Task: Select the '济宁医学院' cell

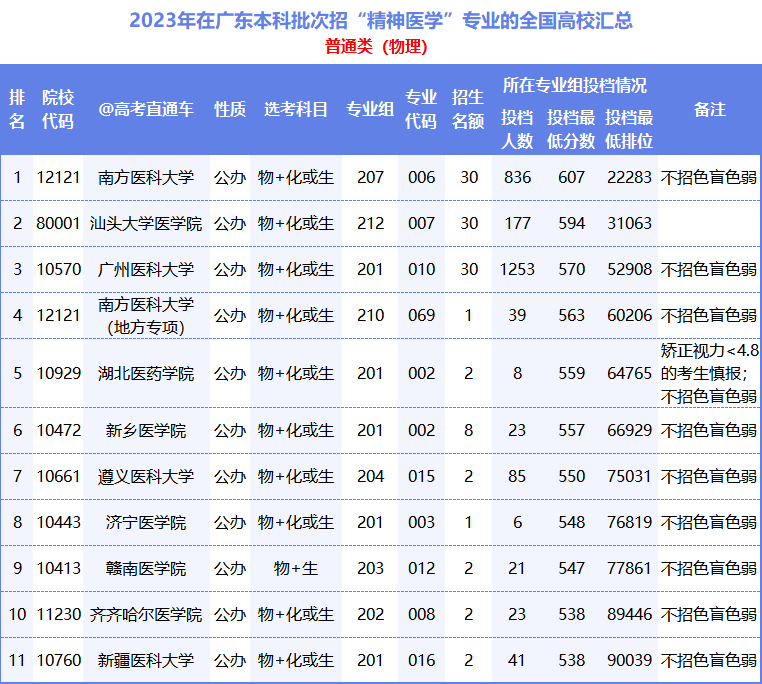Action: coord(146,523)
